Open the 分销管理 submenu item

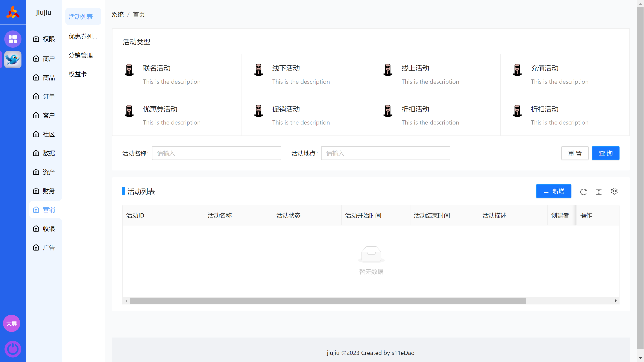pos(81,55)
